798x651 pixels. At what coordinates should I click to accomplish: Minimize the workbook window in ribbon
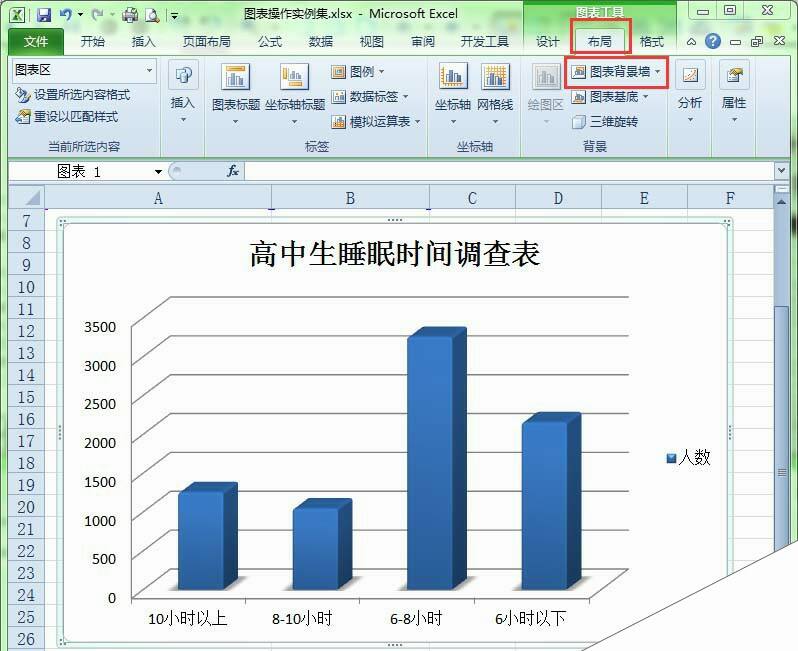[735, 42]
